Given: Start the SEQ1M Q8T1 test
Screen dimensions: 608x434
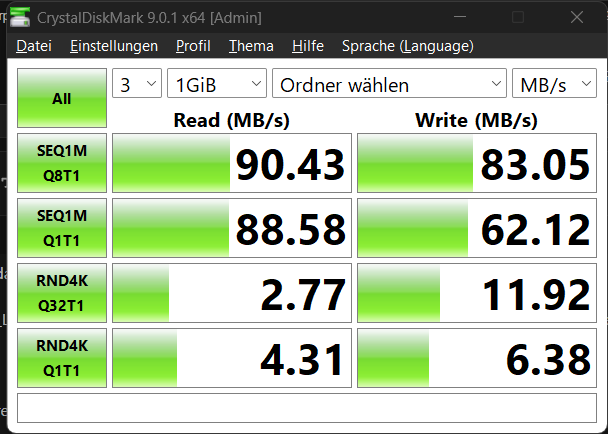Looking at the screenshot, I should 62,163.
